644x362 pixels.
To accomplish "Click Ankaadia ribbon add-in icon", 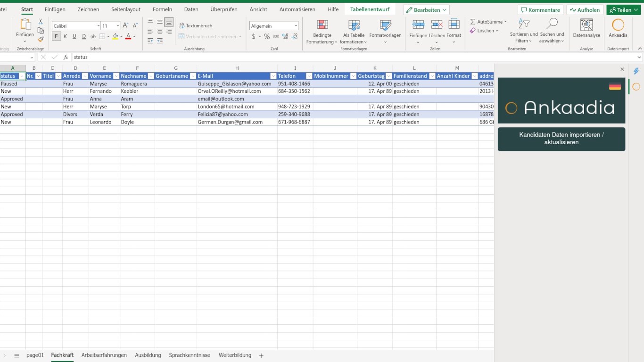I will [x=618, y=28].
